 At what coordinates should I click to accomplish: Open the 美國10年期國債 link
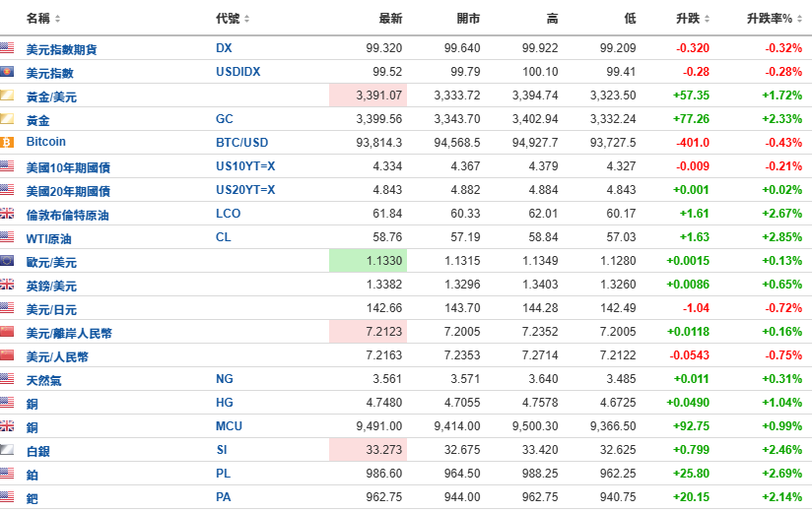pyautogui.click(x=68, y=167)
